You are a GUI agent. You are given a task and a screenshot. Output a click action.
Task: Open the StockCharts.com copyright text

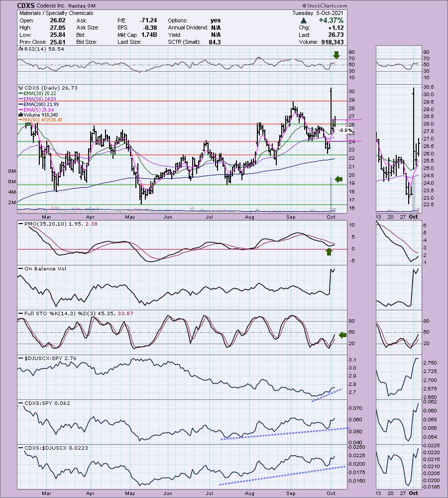point(325,5)
